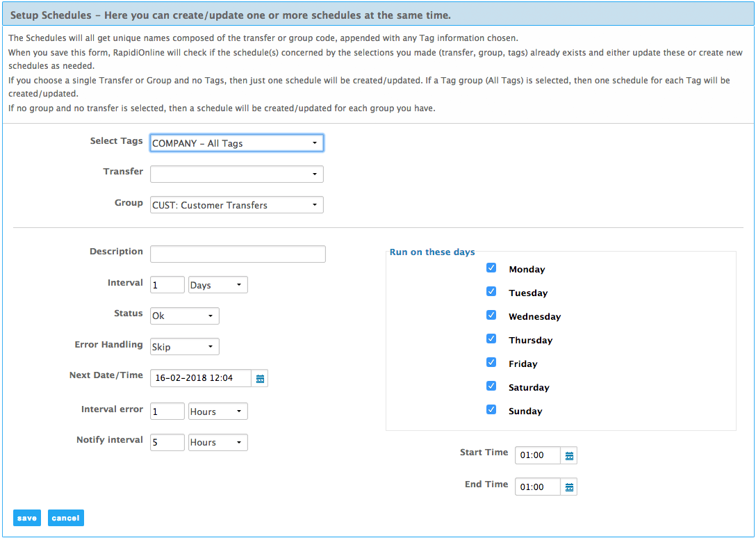This screenshot has width=756, height=538.
Task: Uncheck the Saturday checkbox
Action: [x=491, y=385]
